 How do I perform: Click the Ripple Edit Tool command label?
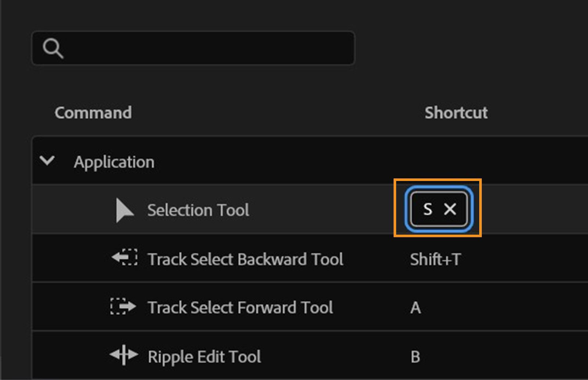click(x=205, y=356)
